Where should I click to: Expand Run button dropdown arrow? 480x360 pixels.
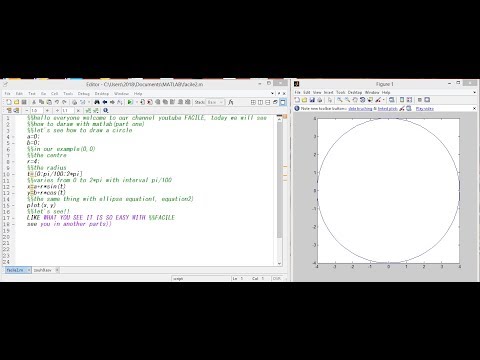[137, 102]
